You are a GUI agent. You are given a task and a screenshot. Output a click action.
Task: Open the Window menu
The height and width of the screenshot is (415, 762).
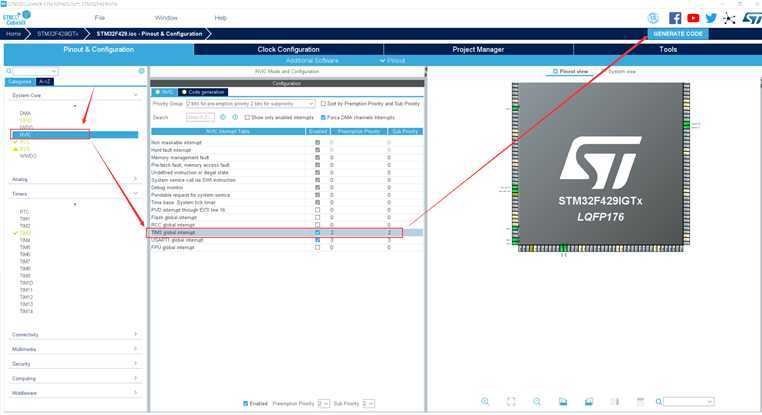166,18
